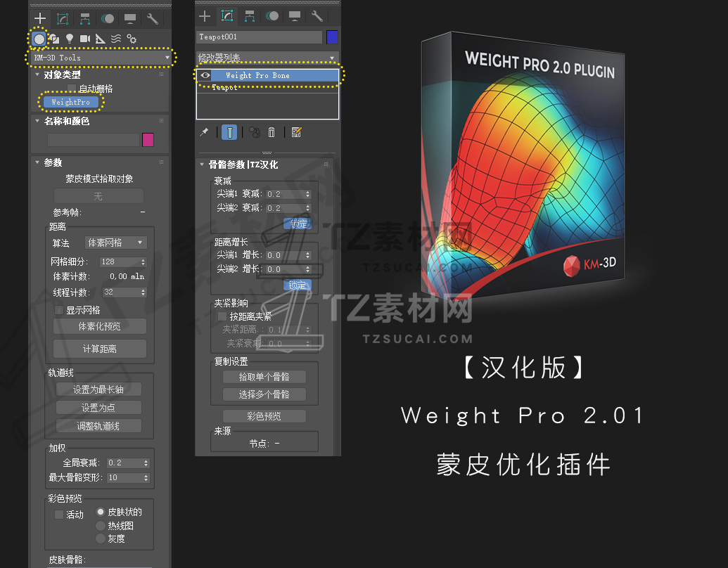Click the Remove Modifier trash icon
This screenshot has height=568, width=728.
click(x=272, y=133)
